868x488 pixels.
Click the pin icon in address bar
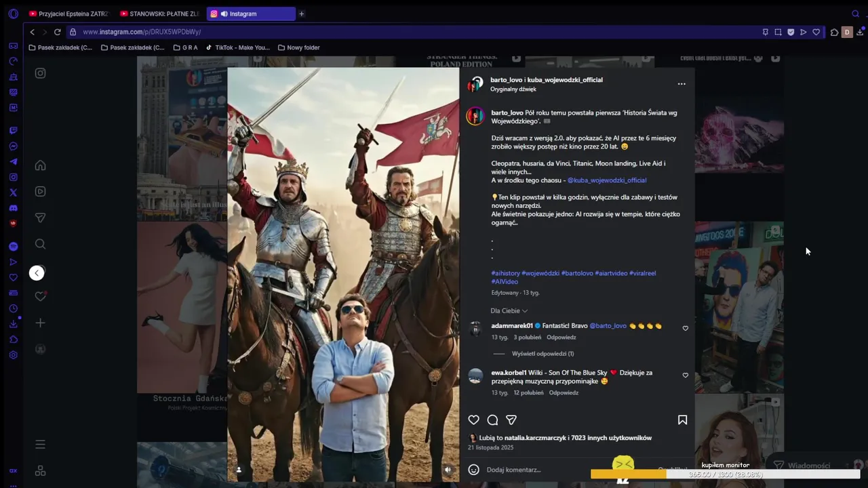(766, 32)
